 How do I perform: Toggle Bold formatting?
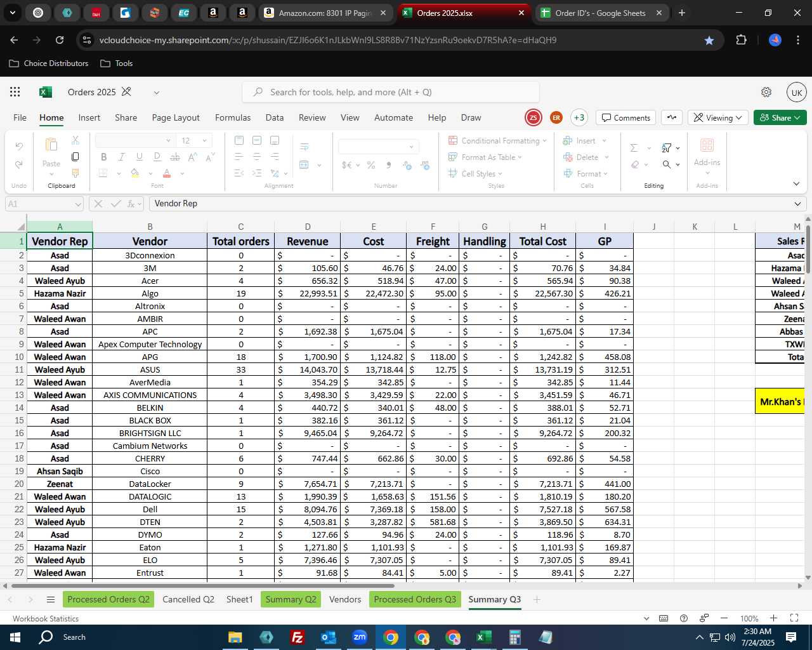[x=104, y=157]
